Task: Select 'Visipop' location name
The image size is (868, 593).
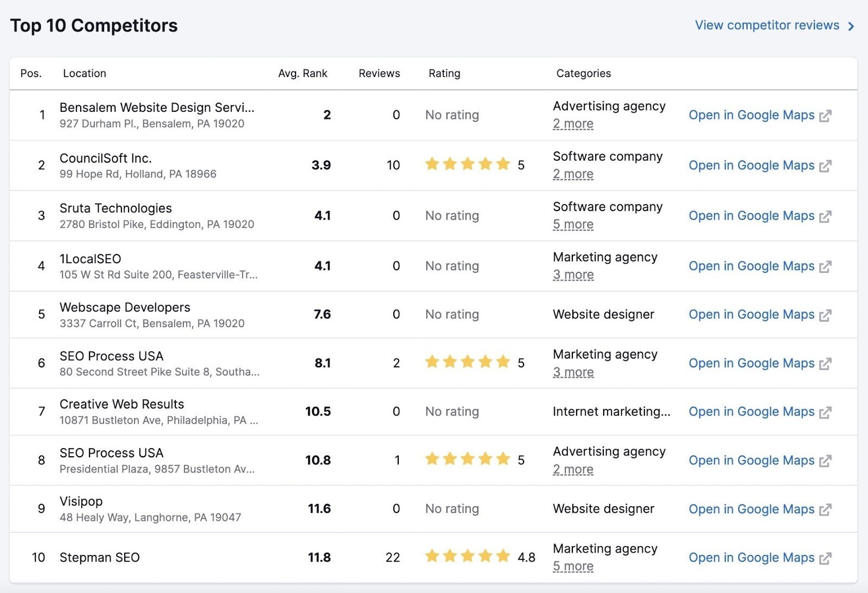Action: [x=81, y=502]
